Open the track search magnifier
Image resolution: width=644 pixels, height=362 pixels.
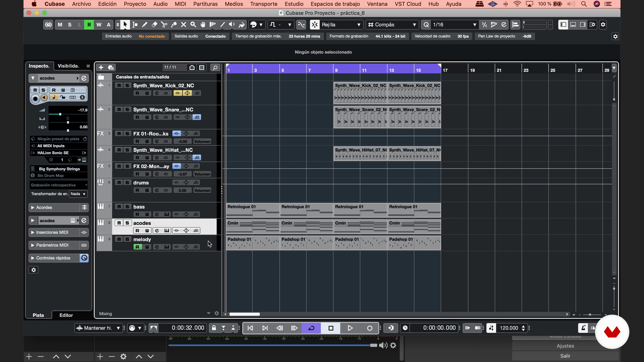215,67
